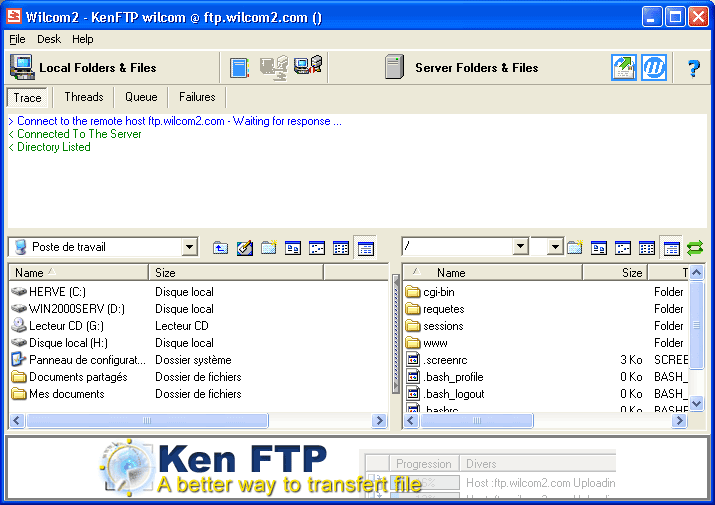This screenshot has height=505, width=715.
Task: Click server pane scroll down arrow
Action: click(696, 403)
